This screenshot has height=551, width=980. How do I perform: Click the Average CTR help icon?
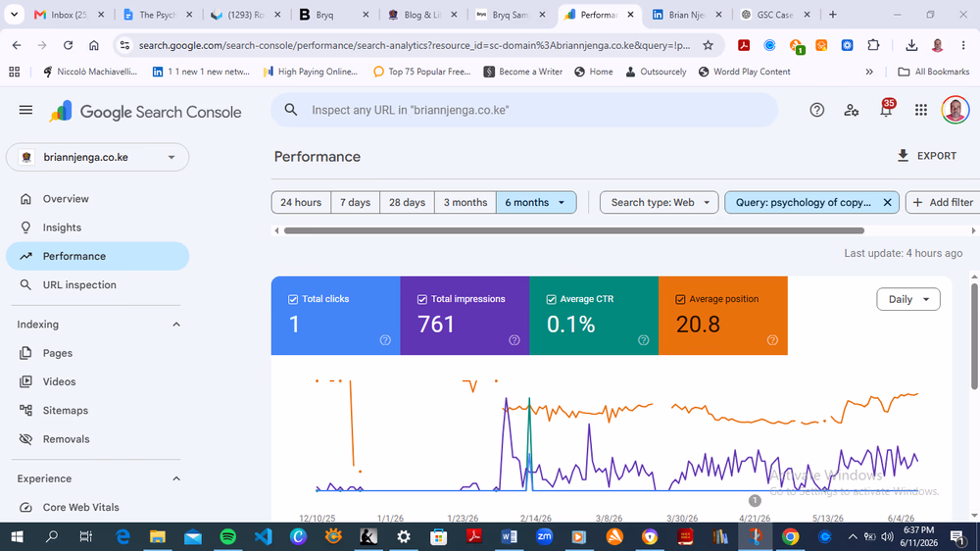pyautogui.click(x=643, y=340)
